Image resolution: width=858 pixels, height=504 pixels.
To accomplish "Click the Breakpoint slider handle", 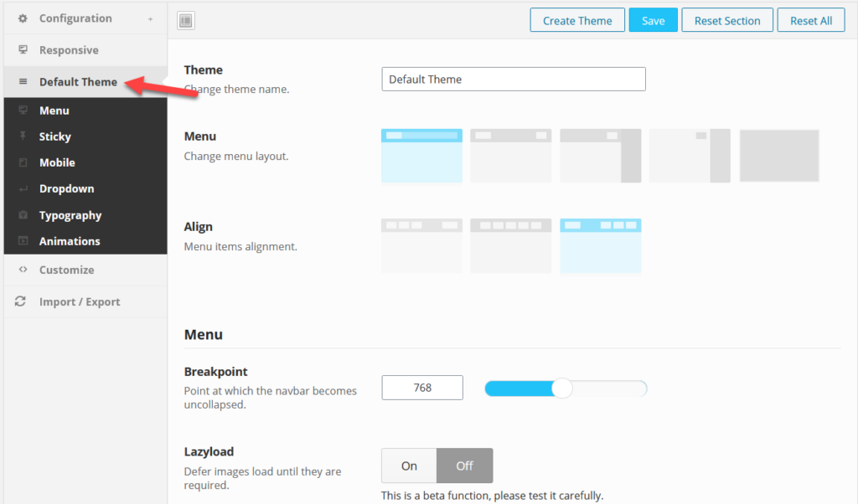I will [x=562, y=388].
